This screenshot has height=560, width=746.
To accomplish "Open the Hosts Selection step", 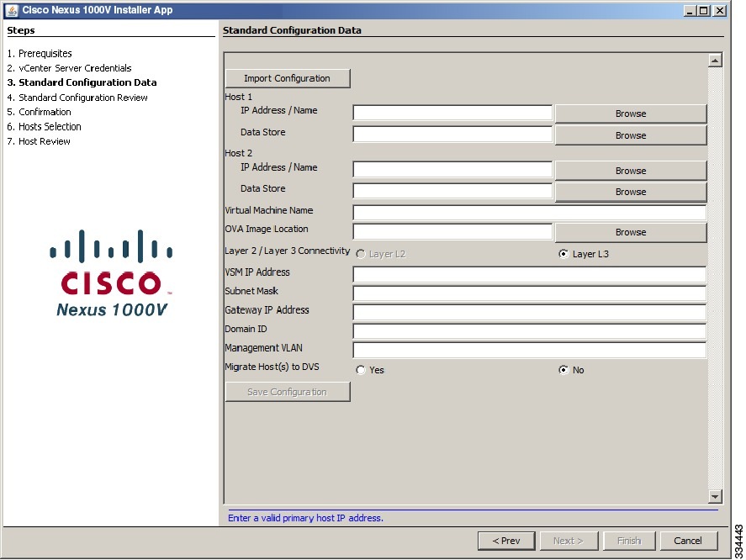I will tap(49, 126).
